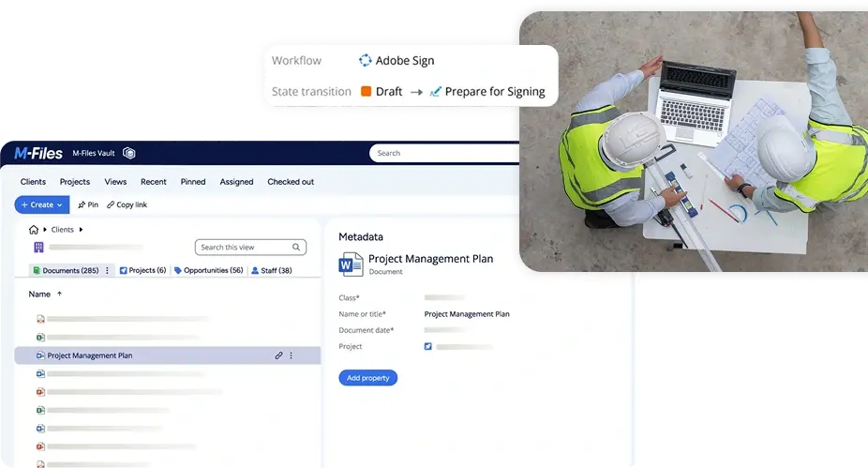Click the Adobe Sign workflow value
Screen dimensions: 868x468
pos(405,60)
